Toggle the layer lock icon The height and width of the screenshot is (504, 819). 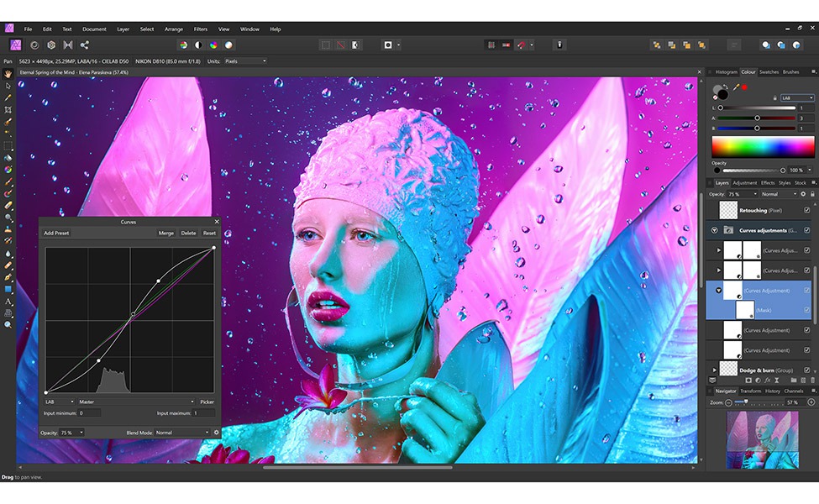[812, 194]
